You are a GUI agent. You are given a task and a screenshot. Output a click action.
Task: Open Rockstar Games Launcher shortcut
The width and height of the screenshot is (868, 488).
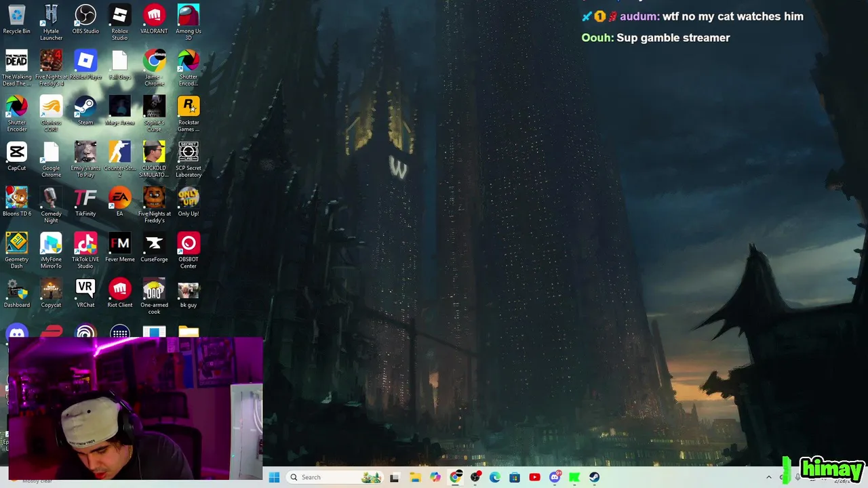(x=189, y=113)
